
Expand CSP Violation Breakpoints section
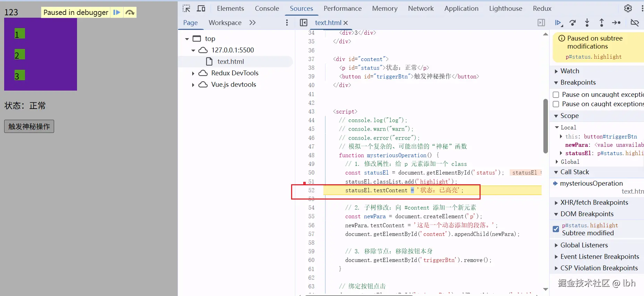(x=556, y=268)
